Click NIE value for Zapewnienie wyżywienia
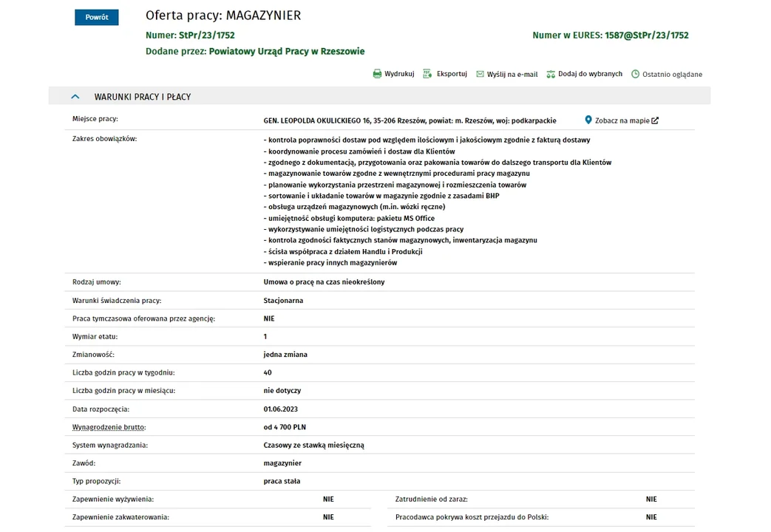Viewport: 771px width, 532px height. pyautogui.click(x=328, y=499)
